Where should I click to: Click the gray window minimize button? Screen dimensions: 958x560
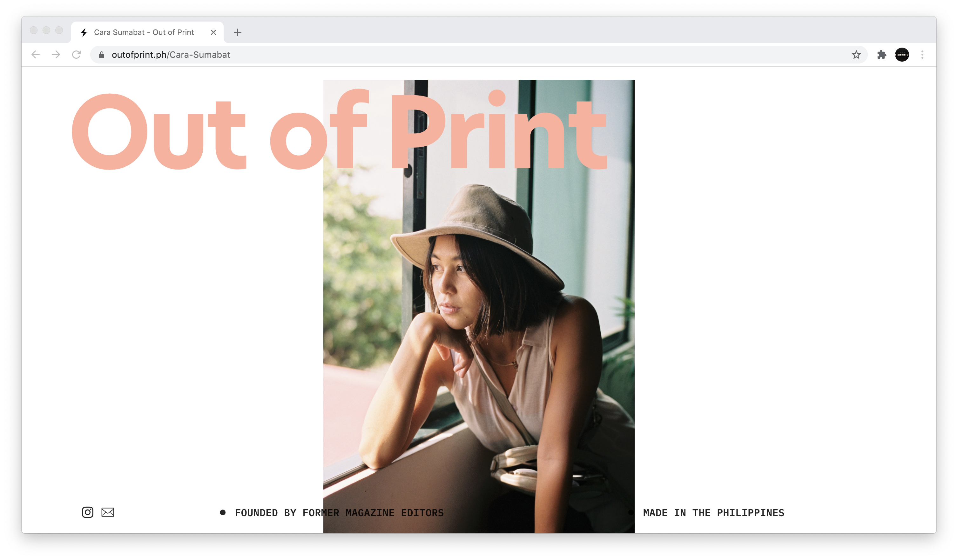point(46,30)
